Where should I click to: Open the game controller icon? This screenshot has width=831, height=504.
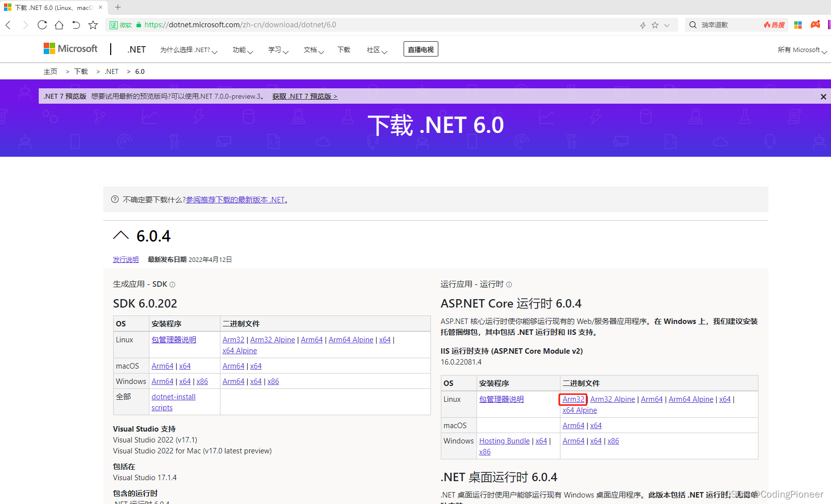pos(815,24)
